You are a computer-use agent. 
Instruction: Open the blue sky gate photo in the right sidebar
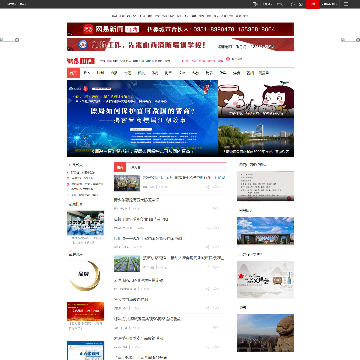click(265, 231)
